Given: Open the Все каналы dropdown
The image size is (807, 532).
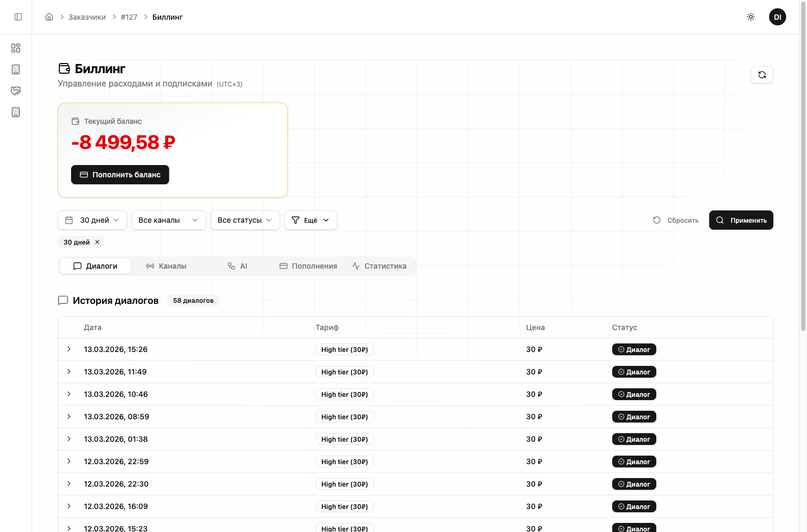Looking at the screenshot, I should point(168,220).
